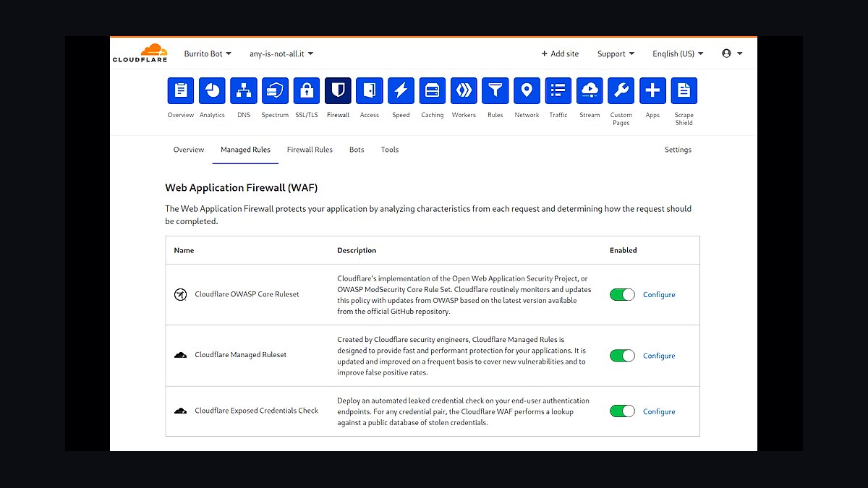The width and height of the screenshot is (868, 488).
Task: Configure the Cloudflare OWASP Core Ruleset
Action: [x=659, y=295]
